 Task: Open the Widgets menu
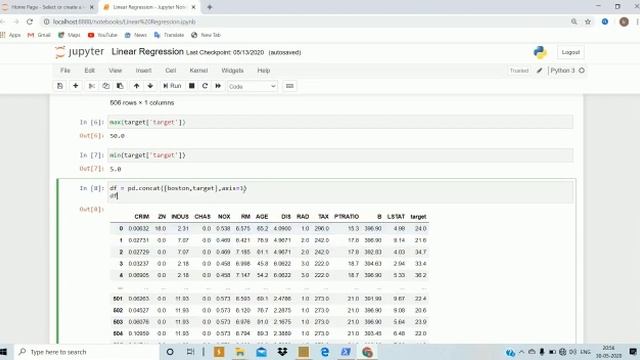(232, 71)
